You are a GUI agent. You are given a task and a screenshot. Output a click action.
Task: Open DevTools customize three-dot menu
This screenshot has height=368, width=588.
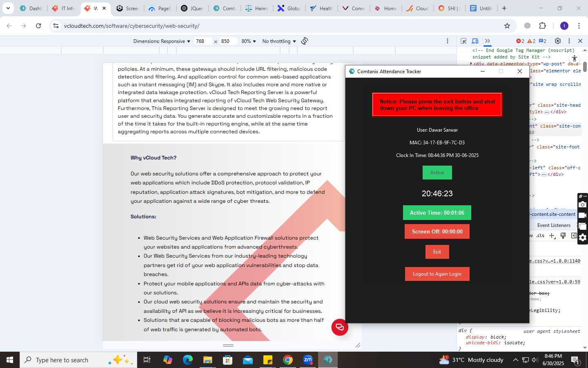tap(569, 41)
